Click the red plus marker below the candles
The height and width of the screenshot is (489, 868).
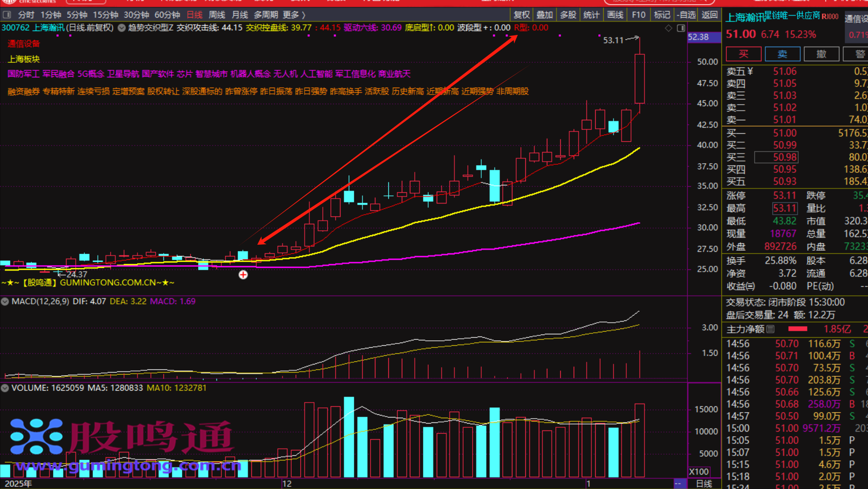coord(243,275)
